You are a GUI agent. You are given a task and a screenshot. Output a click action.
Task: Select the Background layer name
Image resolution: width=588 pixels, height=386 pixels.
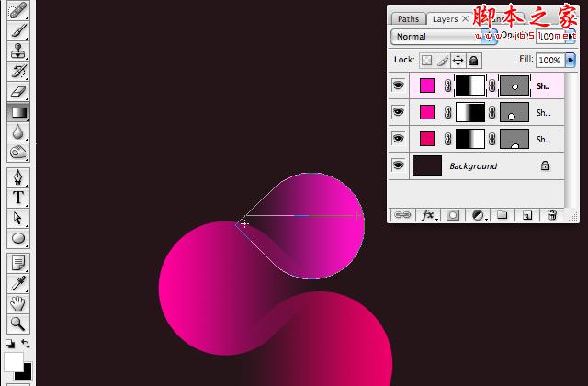(x=473, y=165)
